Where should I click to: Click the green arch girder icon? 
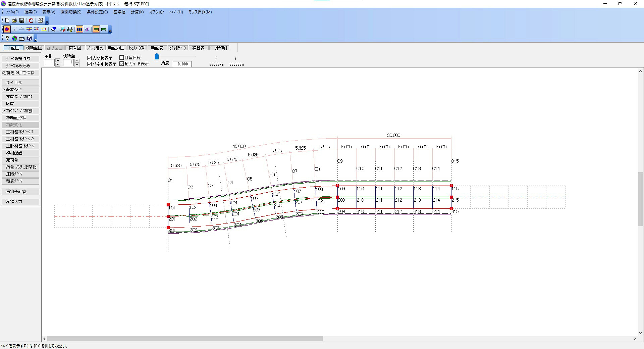point(104,30)
